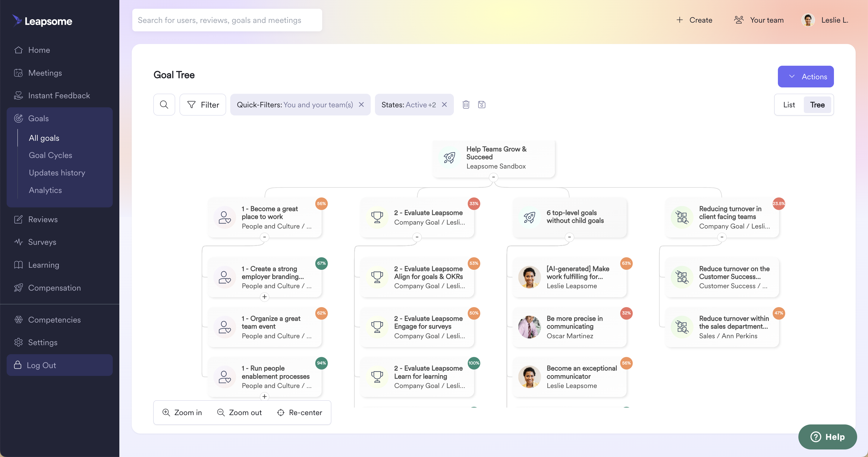The image size is (868, 457).
Task: Remove the States Active filter chip
Action: point(445,105)
